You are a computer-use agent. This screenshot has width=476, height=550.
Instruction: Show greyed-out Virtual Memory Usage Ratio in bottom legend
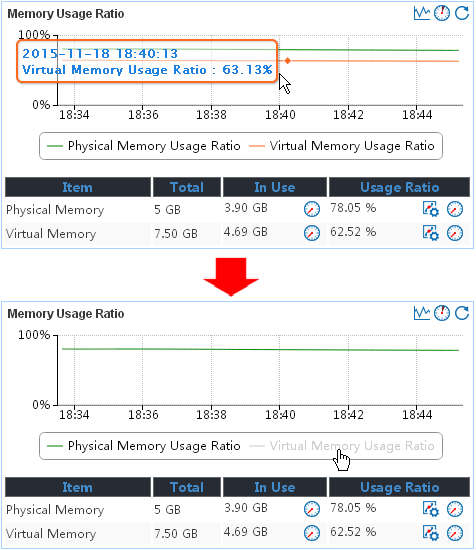tap(342, 446)
